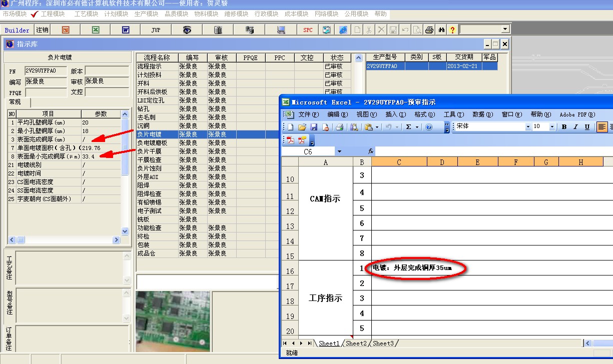Click the Excel Save disk icon
Screen dimensions: 613x364
click(314, 127)
